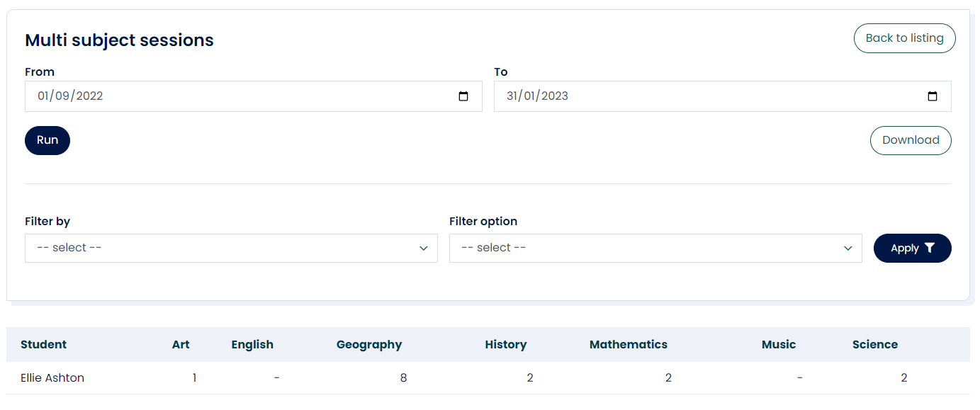Open the To date calendar picker icon
The image size is (980, 410).
pos(933,96)
